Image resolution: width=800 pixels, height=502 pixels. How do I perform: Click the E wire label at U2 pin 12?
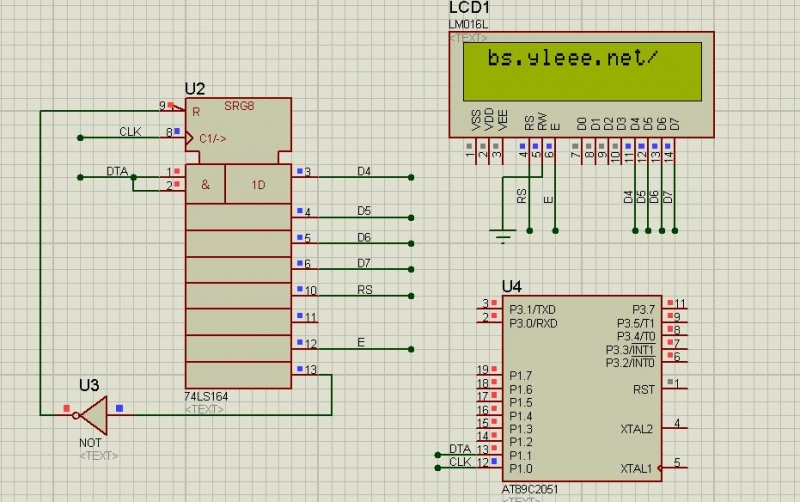(361, 343)
